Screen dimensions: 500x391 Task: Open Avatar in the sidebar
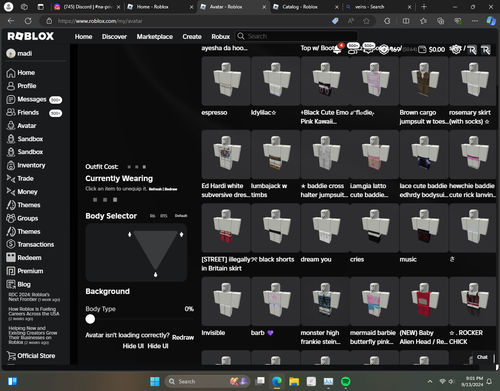click(x=21, y=126)
